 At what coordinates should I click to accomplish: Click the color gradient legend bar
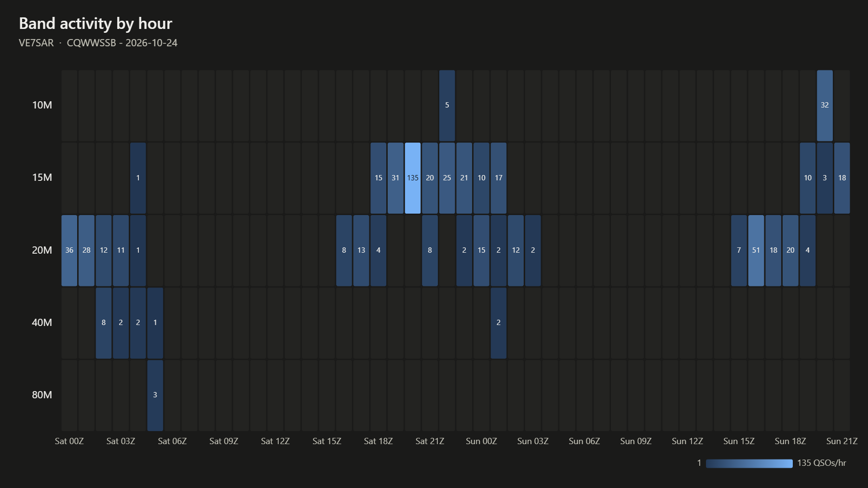click(x=749, y=463)
